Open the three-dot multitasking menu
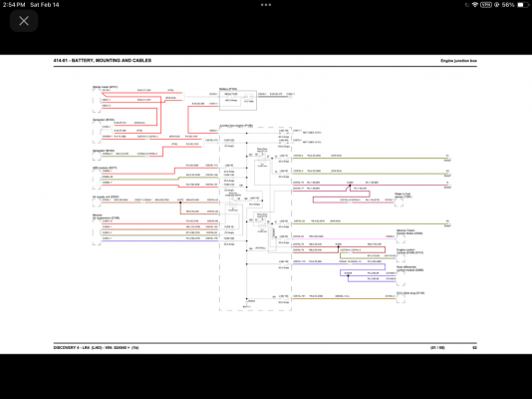This screenshot has height=399, width=532. click(266, 5)
